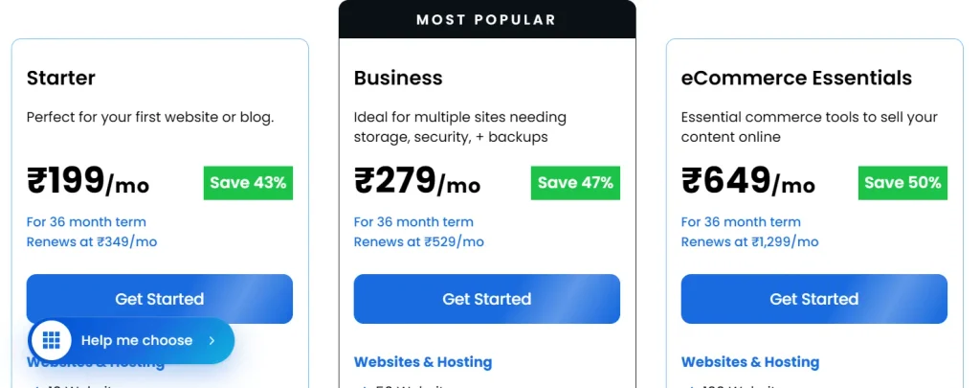Click the Save 47% badge
The image size is (980, 388).
coord(575,183)
